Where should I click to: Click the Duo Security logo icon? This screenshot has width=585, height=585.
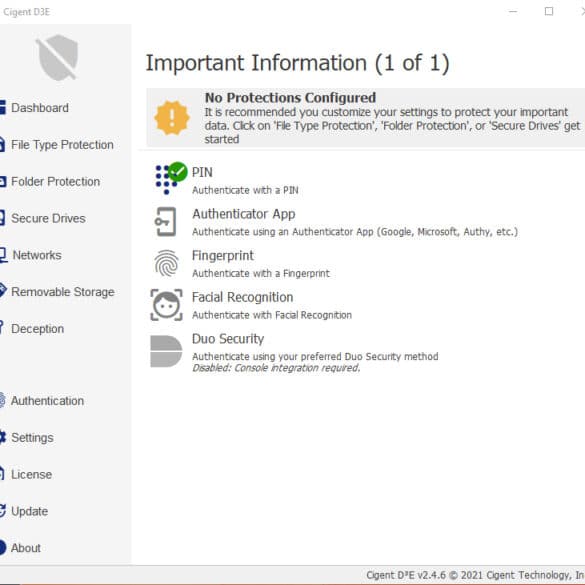[x=166, y=351]
